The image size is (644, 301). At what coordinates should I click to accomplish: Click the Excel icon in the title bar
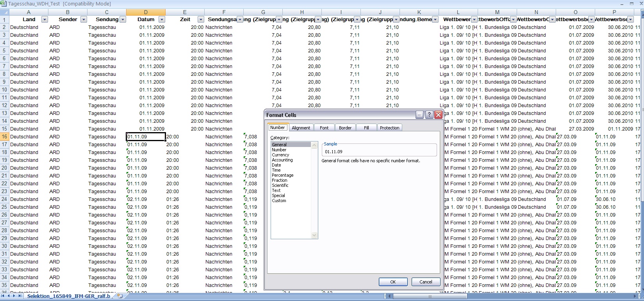pos(4,4)
